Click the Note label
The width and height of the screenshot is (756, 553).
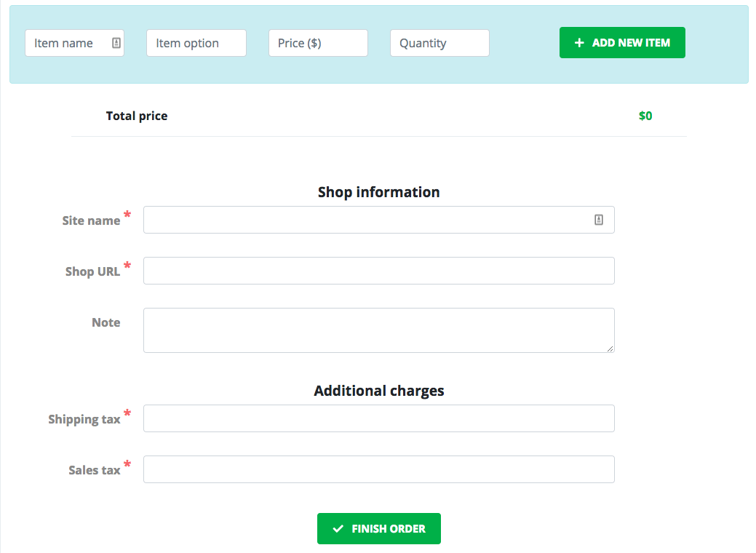point(106,322)
